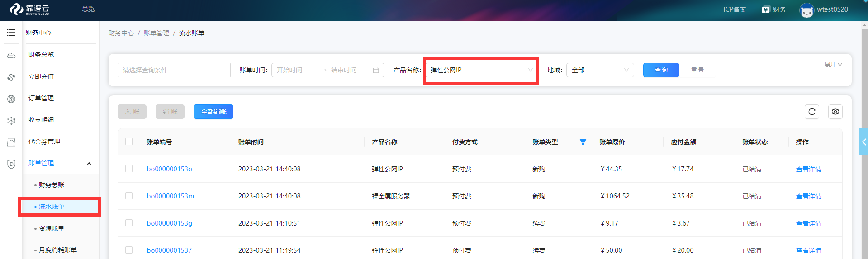Click the 账单原价 column header

(612, 142)
